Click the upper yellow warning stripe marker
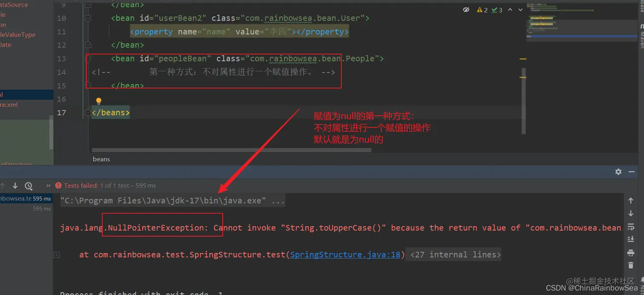This screenshot has height=295, width=644. [x=523, y=59]
